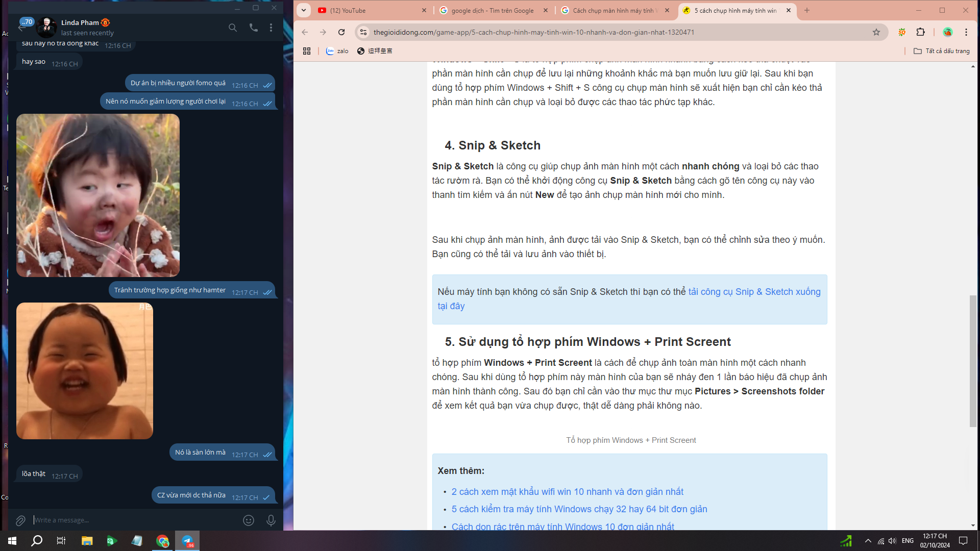Open File Explorer from taskbar
This screenshot has height=551, width=980.
click(x=87, y=541)
